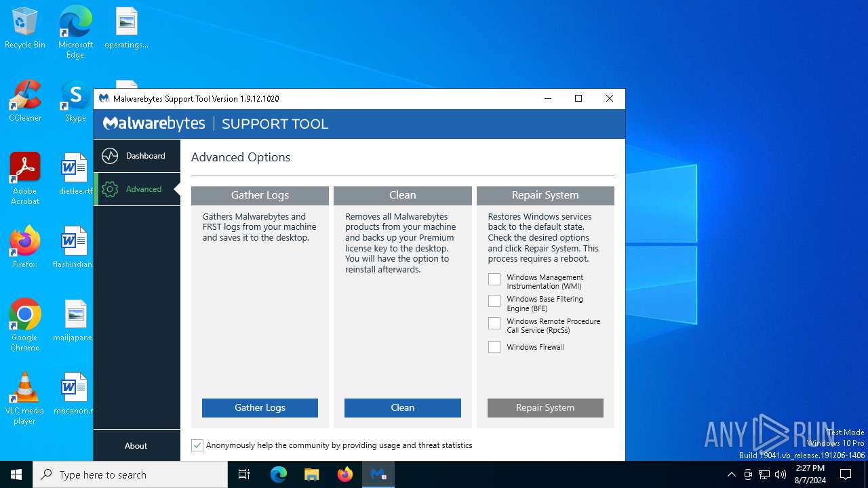868x488 pixels.
Task: Click the Malwarebytes title bar logo icon
Action: [x=104, y=98]
